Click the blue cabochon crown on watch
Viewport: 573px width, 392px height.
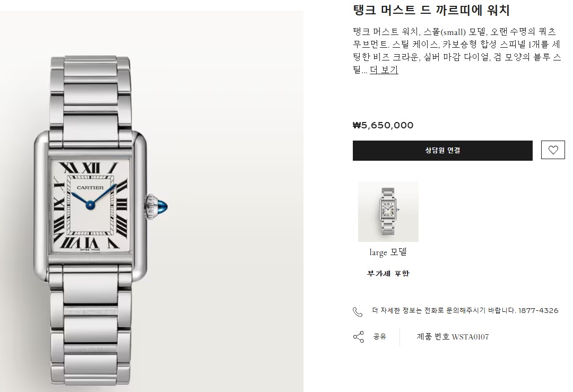160,207
